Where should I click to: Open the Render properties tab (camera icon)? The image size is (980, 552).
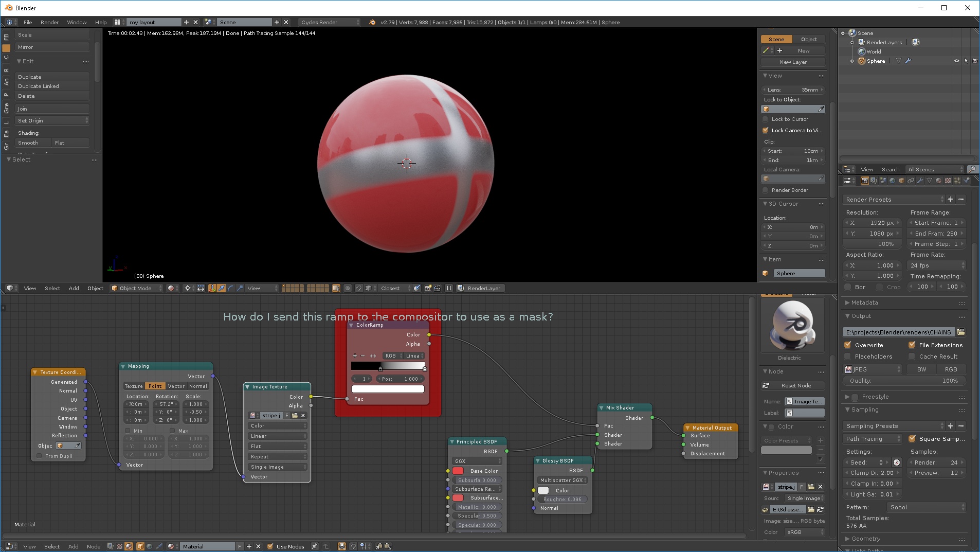(x=864, y=181)
